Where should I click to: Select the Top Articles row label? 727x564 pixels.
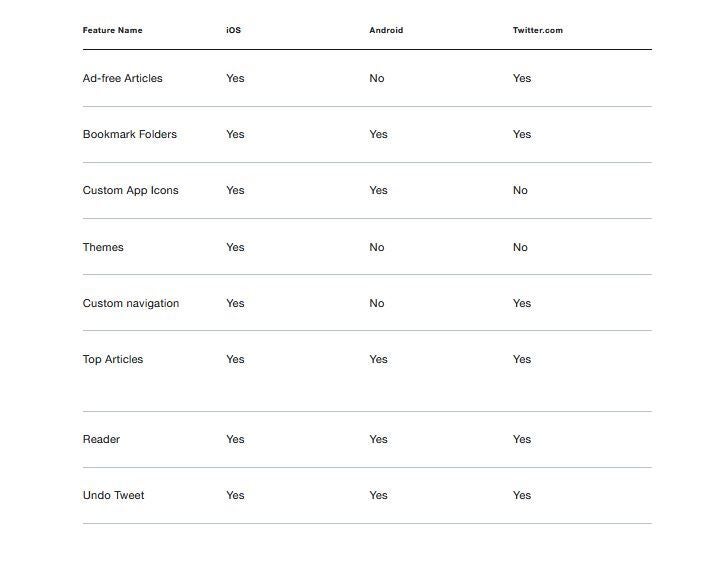113,359
